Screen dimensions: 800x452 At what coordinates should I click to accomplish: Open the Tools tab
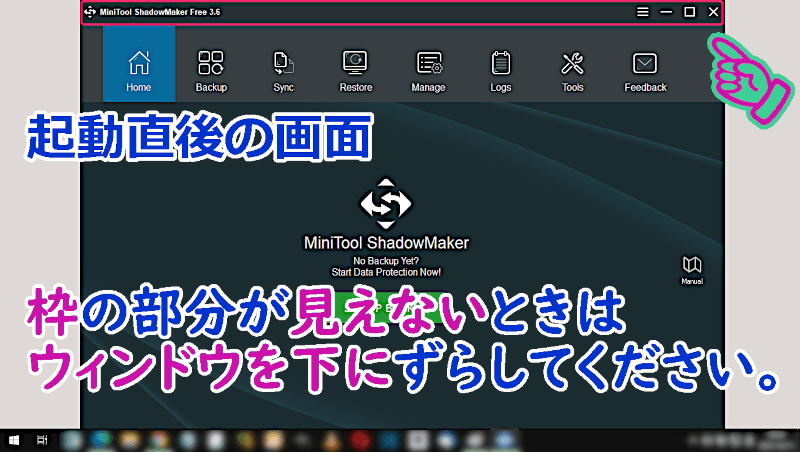(x=572, y=71)
